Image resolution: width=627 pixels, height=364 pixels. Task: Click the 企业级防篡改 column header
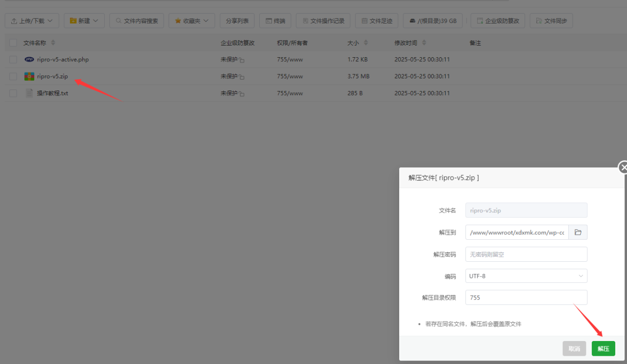tap(238, 43)
